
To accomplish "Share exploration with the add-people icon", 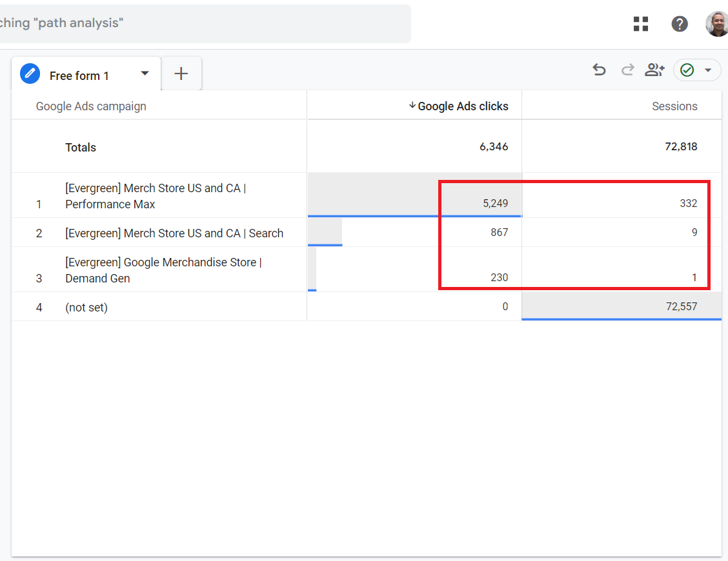I will click(x=654, y=70).
